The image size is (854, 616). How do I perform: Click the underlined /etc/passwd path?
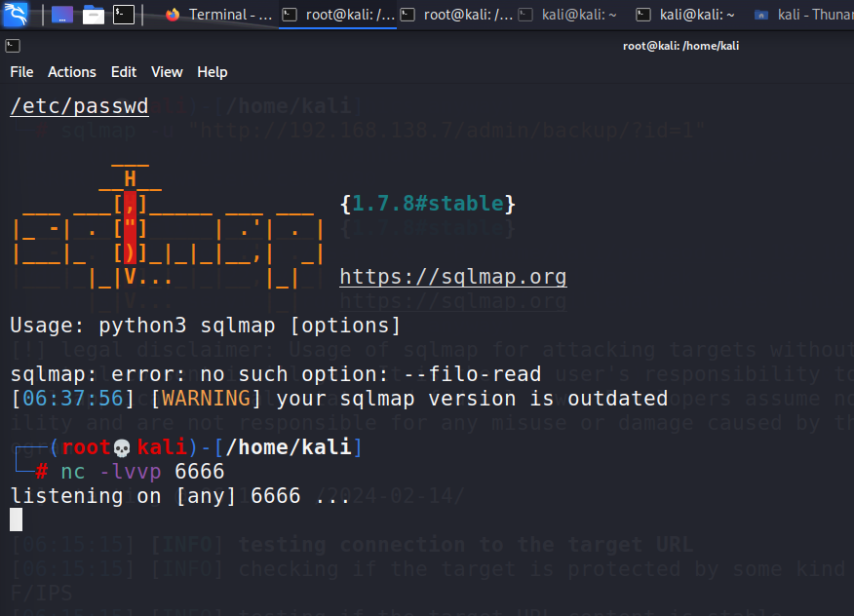point(80,105)
